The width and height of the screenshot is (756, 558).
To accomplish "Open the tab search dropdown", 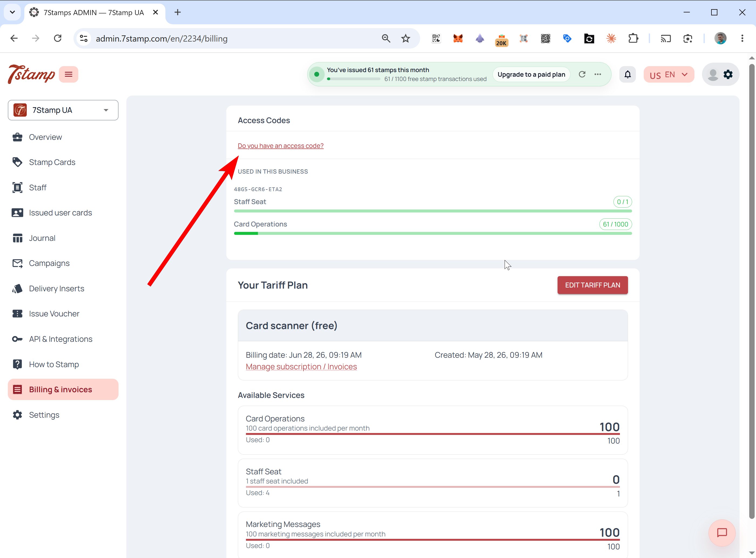I will pyautogui.click(x=12, y=12).
